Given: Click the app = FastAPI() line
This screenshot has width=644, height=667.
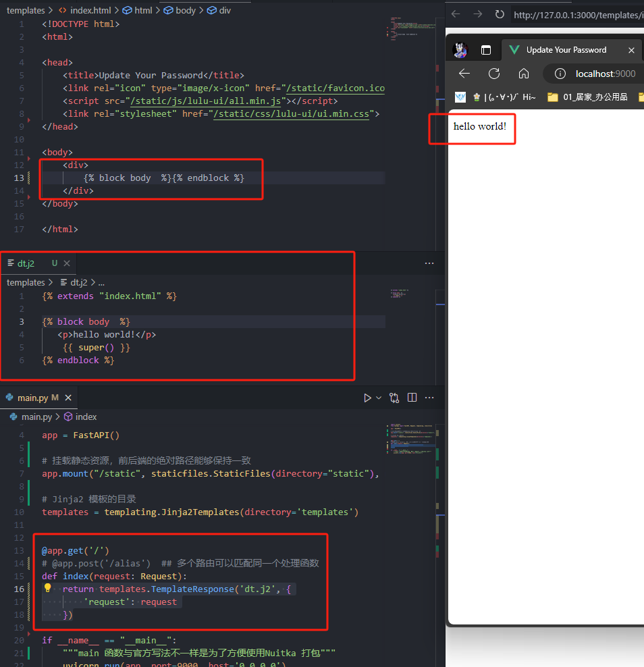Looking at the screenshot, I should pos(80,435).
